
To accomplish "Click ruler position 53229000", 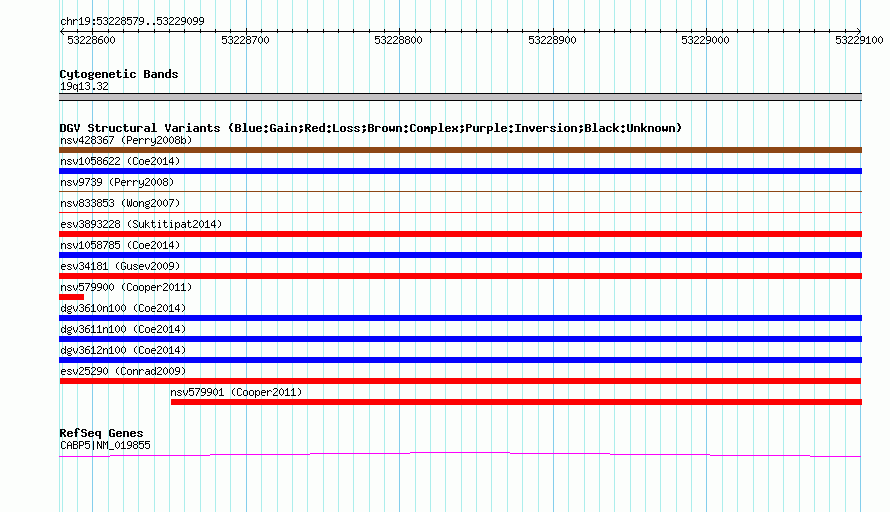I will point(706,40).
